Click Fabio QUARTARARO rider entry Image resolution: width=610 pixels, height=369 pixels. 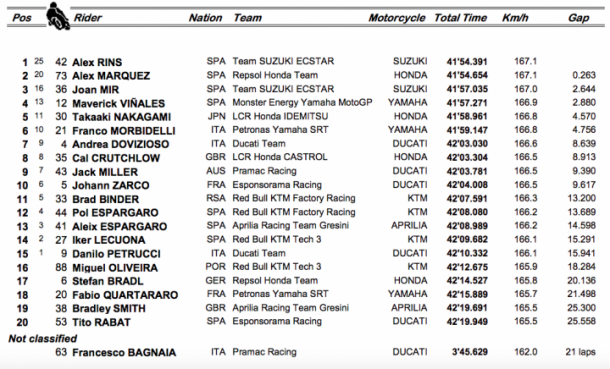click(x=125, y=295)
